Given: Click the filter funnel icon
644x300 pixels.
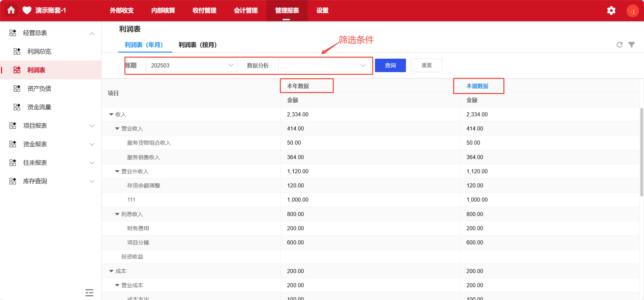Looking at the screenshot, I should point(632,45).
